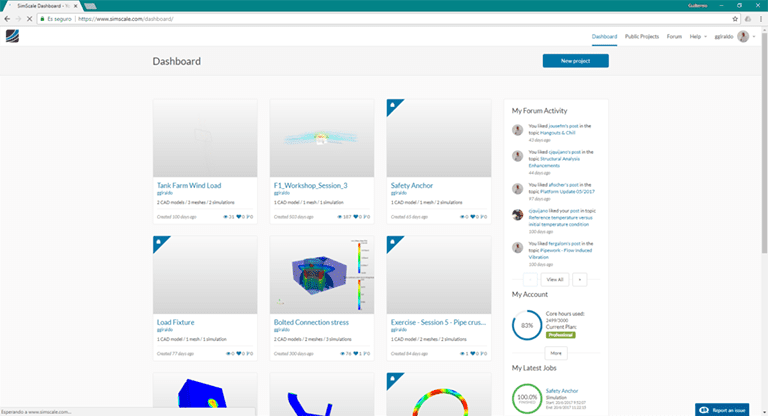Viewport: 768px width, 416px height.
Task: Open Public Projects page
Action: click(x=642, y=36)
